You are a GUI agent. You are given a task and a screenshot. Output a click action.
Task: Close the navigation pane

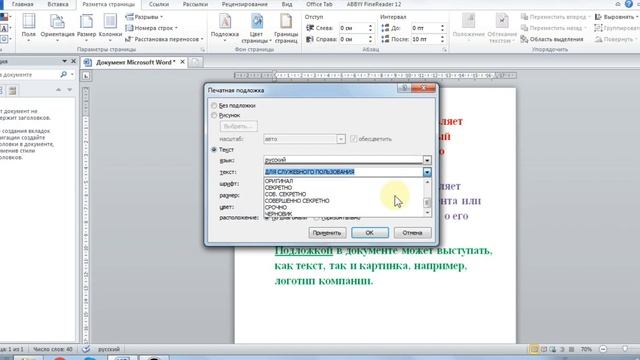coord(73,61)
